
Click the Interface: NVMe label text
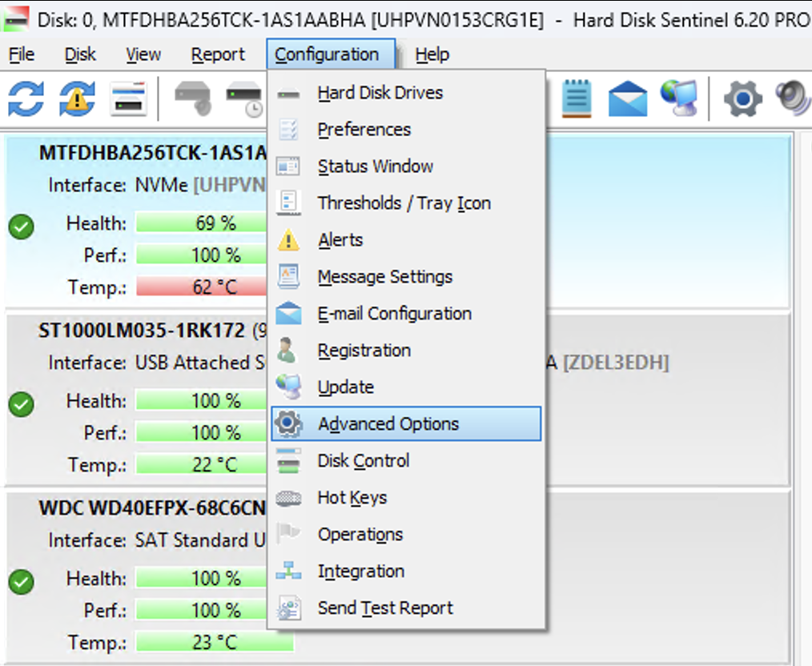[118, 185]
